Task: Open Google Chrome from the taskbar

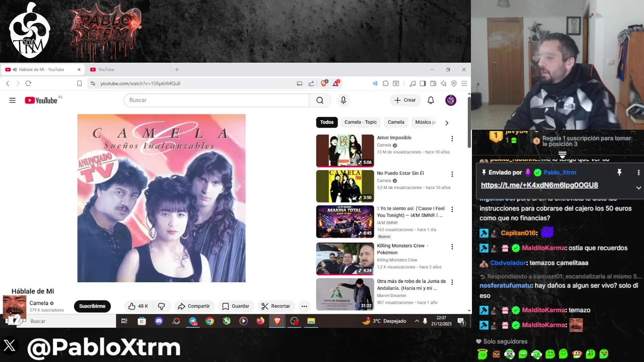Action: point(210,321)
